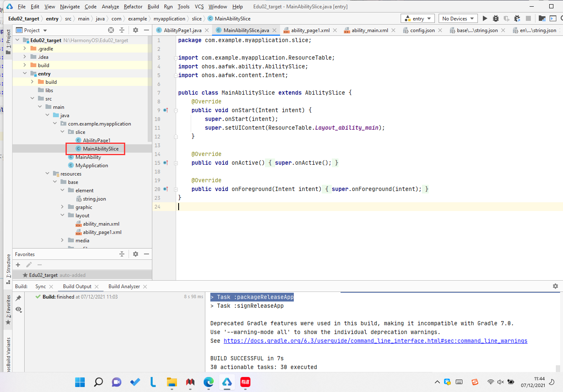This screenshot has width=563, height=392.
Task: Expand the media folder
Action: point(63,241)
